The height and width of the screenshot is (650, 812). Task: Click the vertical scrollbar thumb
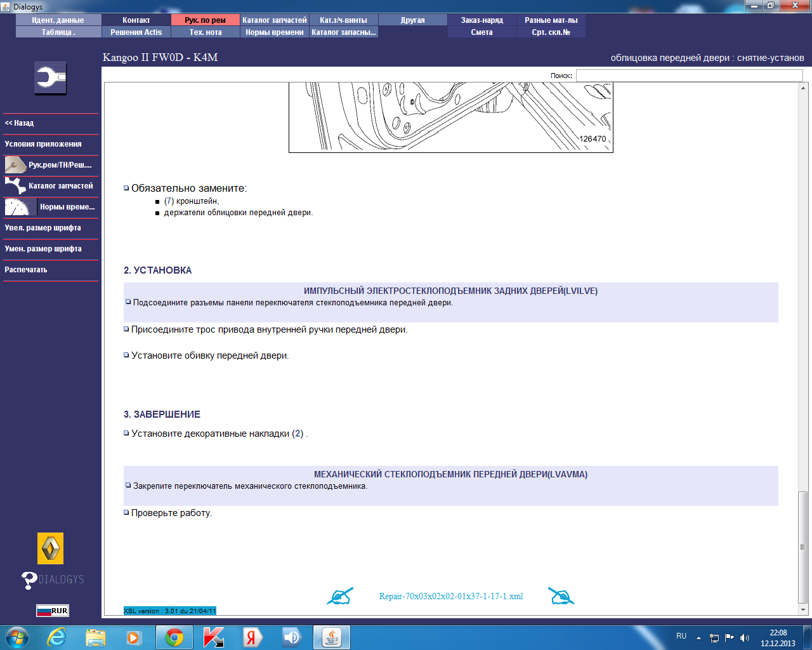[x=803, y=547]
